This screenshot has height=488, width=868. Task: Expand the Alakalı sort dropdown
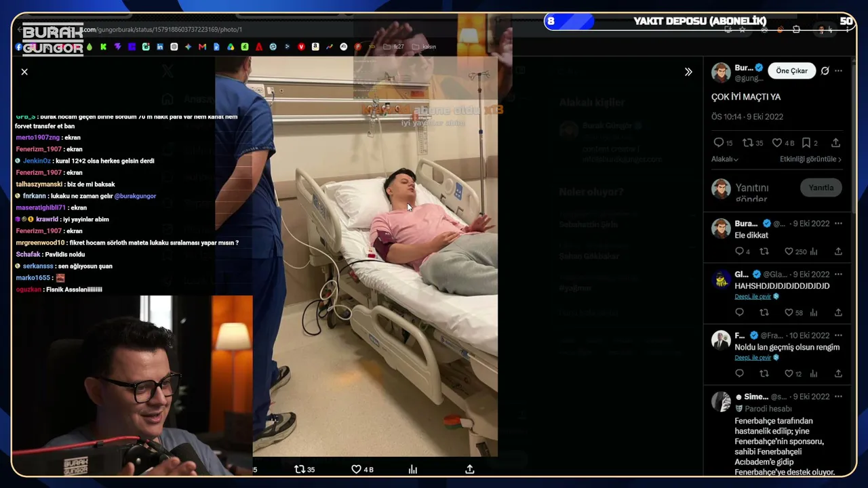tap(725, 159)
